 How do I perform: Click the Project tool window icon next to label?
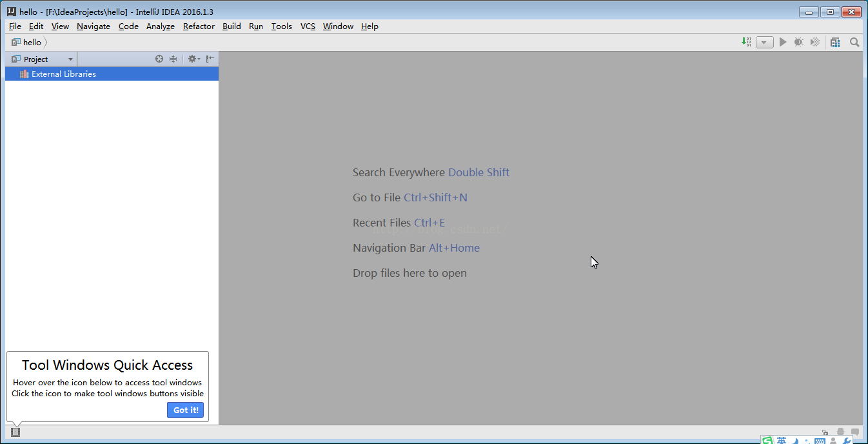tap(16, 59)
